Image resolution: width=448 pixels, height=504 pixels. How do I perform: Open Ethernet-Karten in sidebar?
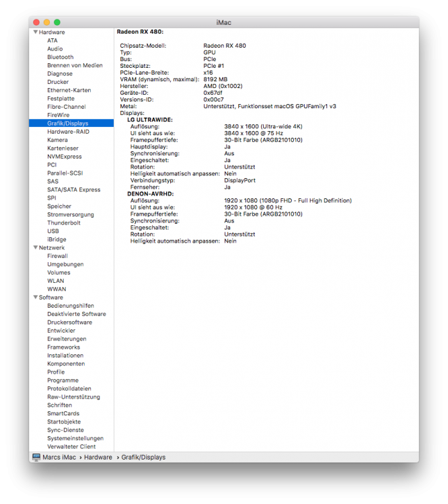(69, 90)
